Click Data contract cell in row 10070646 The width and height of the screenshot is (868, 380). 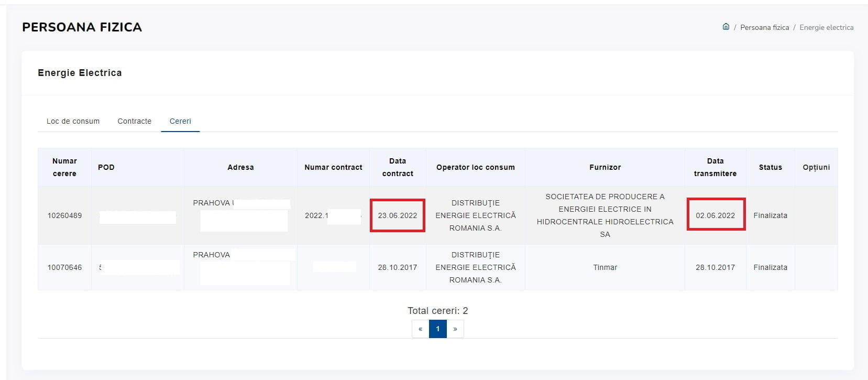[398, 267]
